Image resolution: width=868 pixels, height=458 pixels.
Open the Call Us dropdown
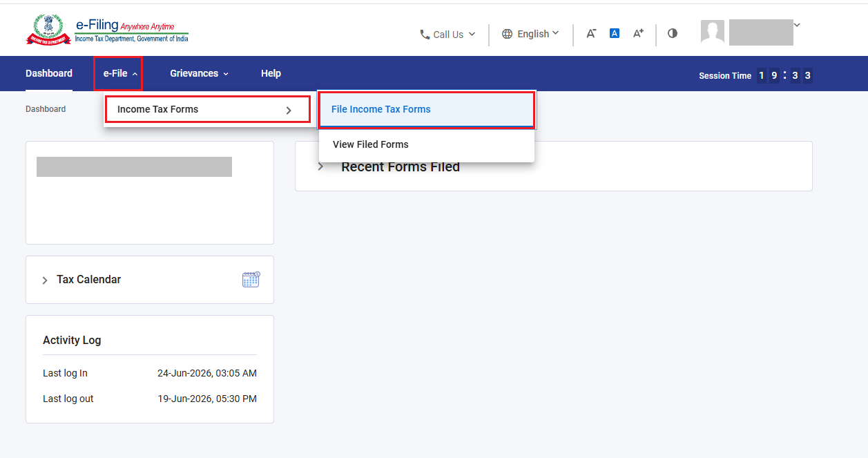[448, 34]
